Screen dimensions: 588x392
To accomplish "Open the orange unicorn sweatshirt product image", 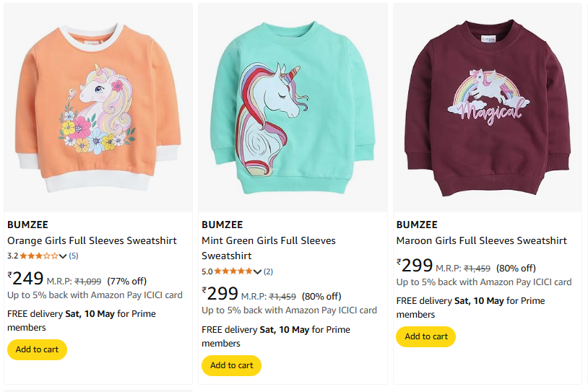I will coord(98,108).
